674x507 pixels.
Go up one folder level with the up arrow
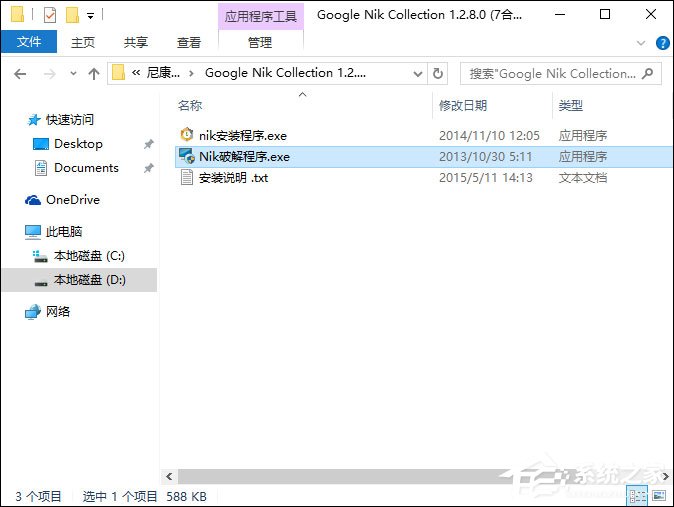[94, 74]
